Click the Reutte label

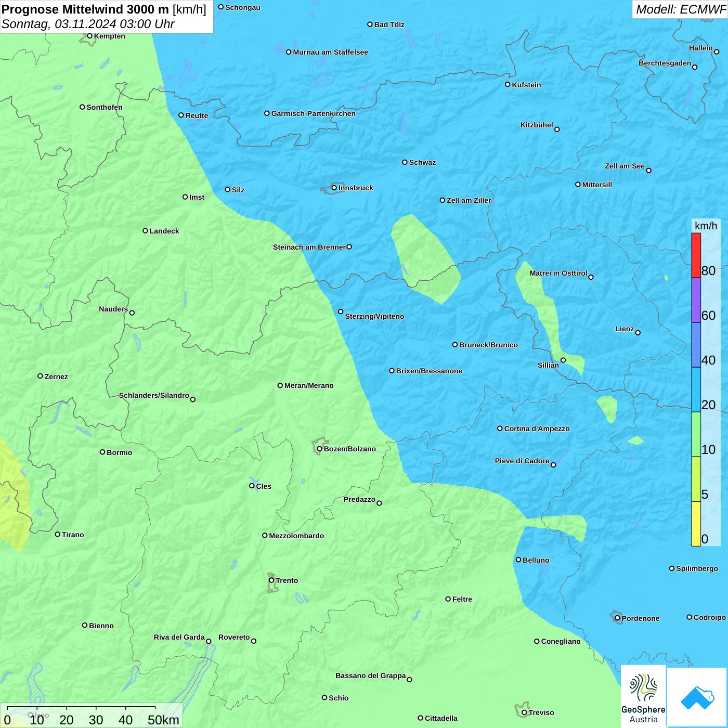(x=197, y=115)
